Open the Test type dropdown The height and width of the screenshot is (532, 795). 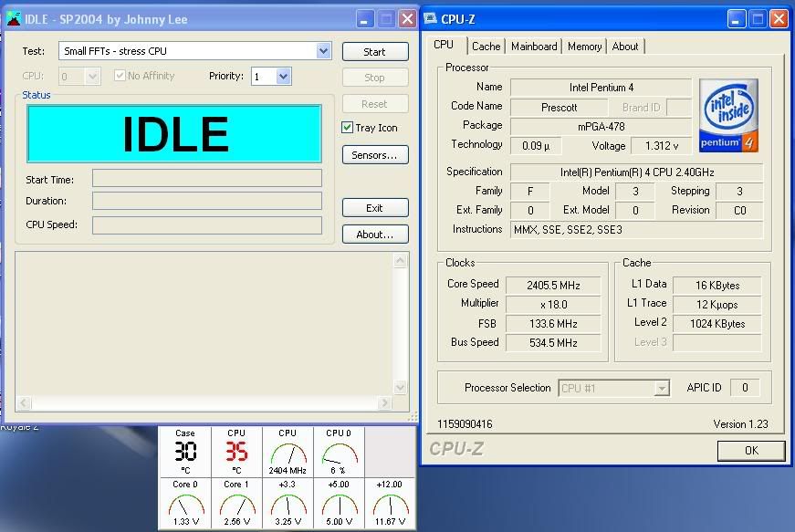pyautogui.click(x=323, y=51)
